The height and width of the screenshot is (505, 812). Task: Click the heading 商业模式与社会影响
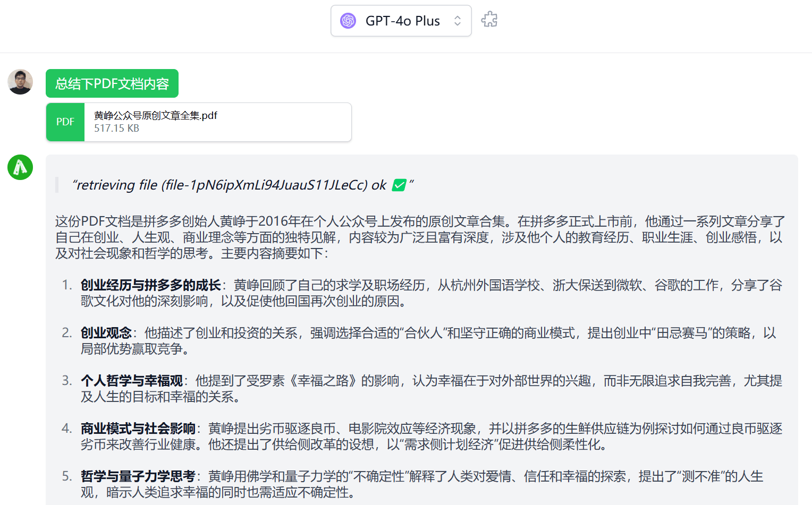(x=138, y=429)
